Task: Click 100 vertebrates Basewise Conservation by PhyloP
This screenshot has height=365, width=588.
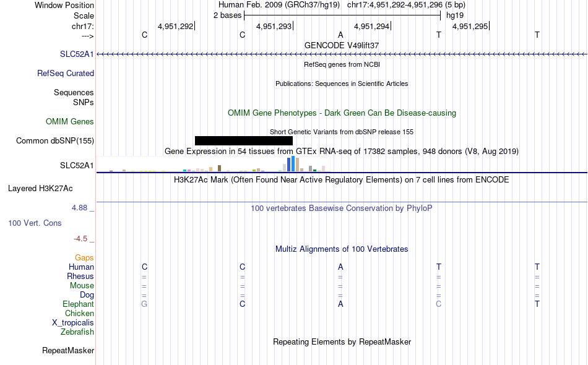Action: 342,208
